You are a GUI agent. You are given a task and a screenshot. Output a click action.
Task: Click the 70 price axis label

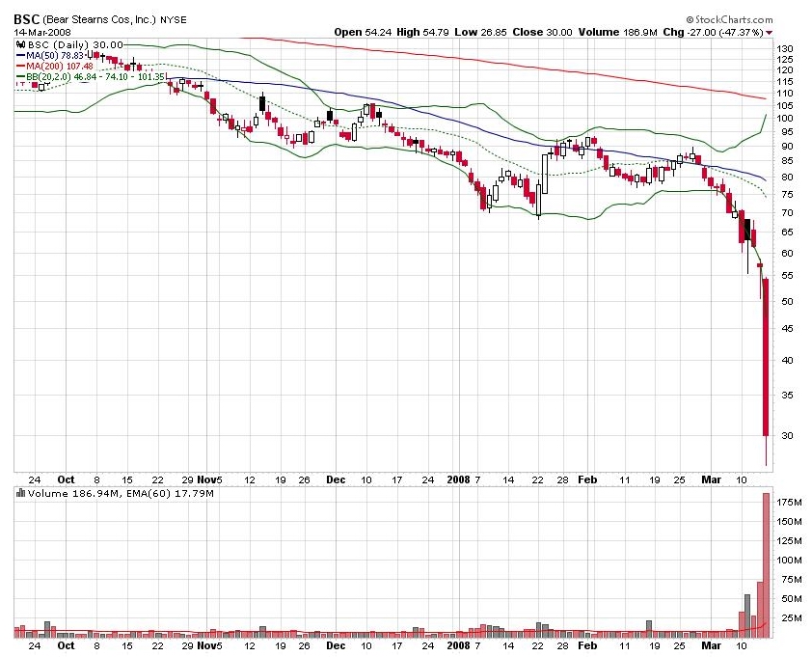tap(787, 213)
